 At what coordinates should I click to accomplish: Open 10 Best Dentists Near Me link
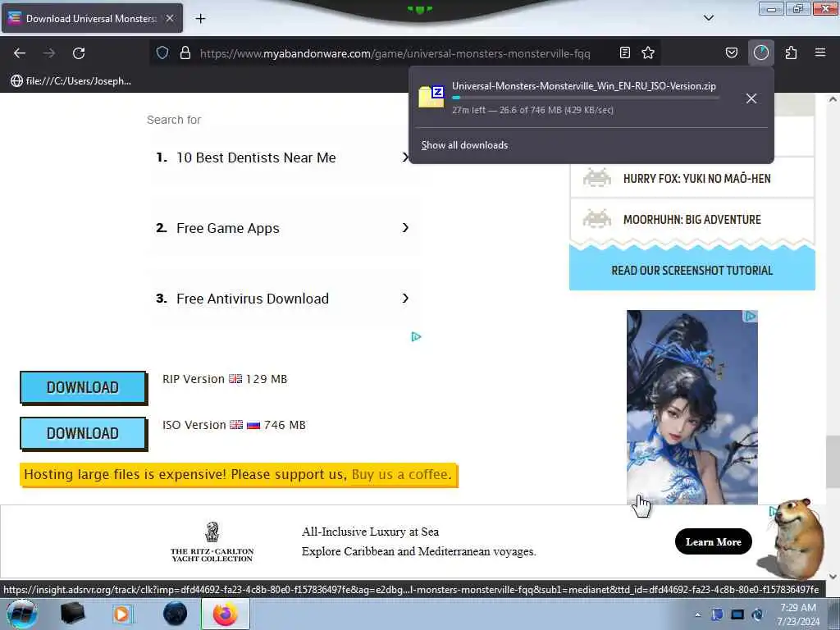(x=256, y=157)
